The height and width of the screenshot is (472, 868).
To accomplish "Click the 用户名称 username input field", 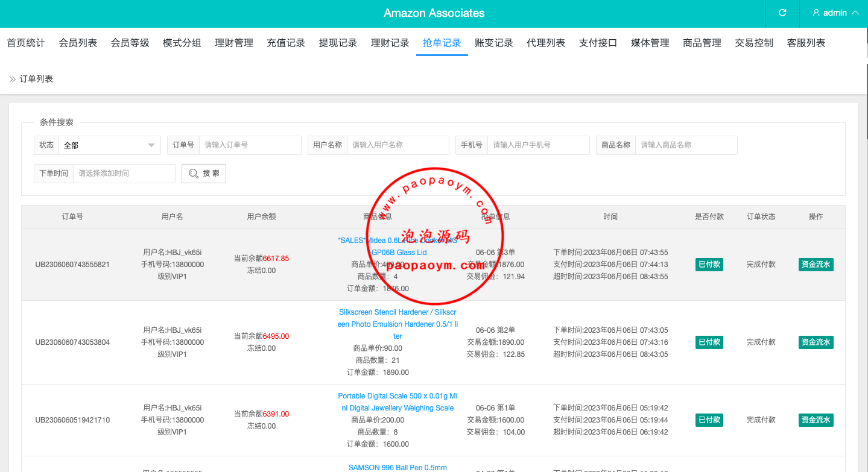I will coord(398,145).
